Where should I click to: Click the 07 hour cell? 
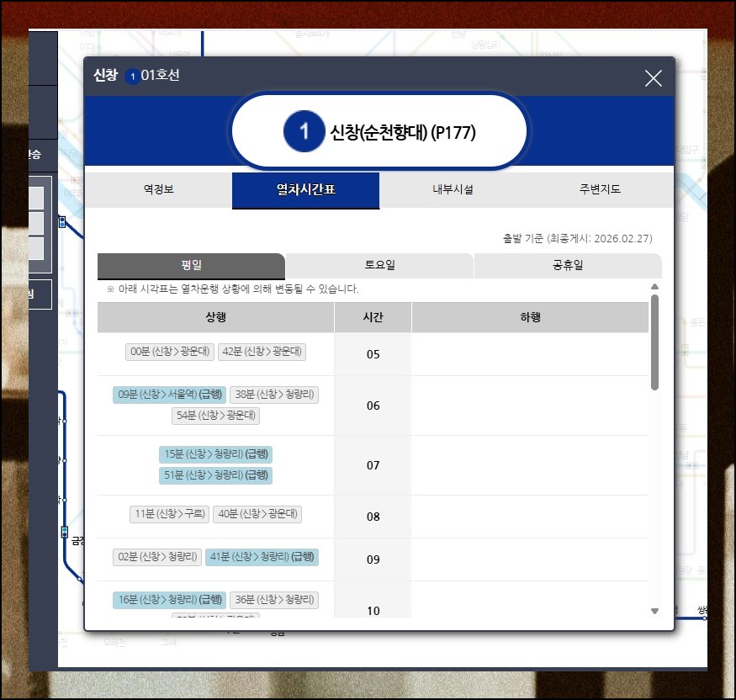(x=373, y=465)
